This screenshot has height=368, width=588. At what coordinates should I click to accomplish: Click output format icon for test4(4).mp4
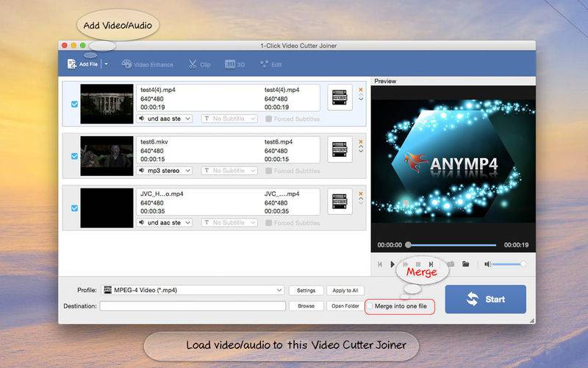(x=340, y=98)
